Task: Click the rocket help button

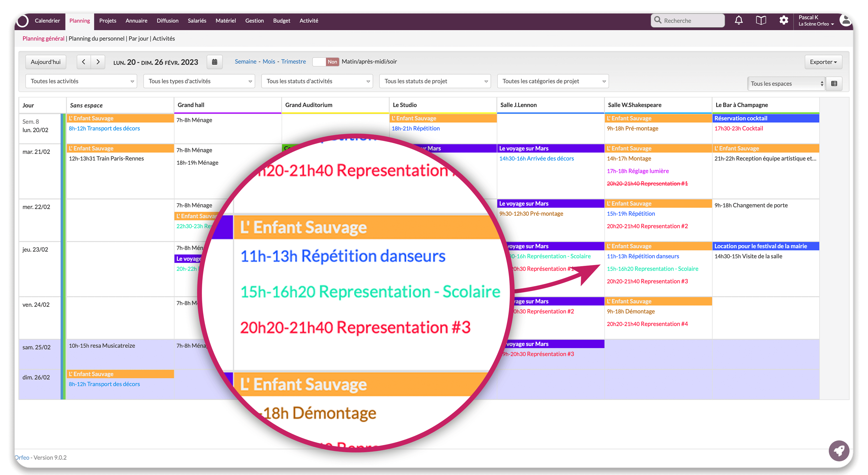Action: (x=839, y=451)
